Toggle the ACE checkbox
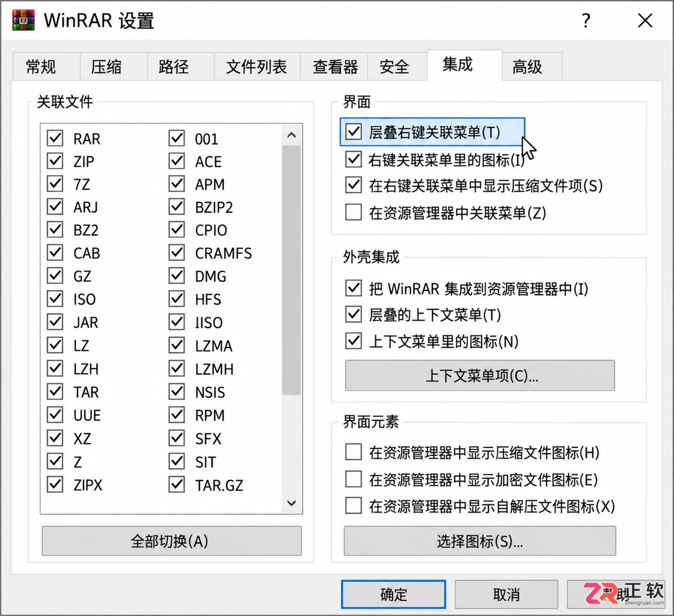Screen dimensions: 674x616 tap(177, 161)
